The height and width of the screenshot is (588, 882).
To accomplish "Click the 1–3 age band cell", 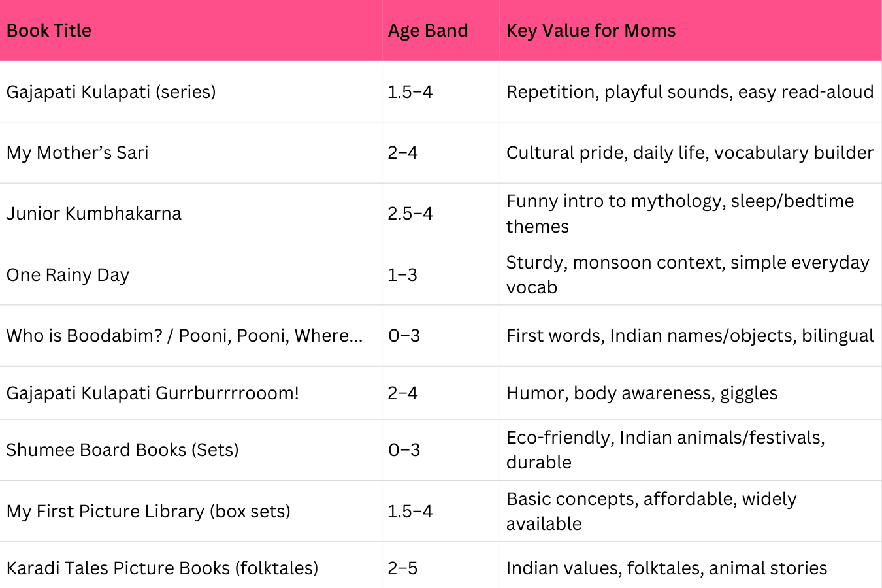I will click(x=402, y=275).
